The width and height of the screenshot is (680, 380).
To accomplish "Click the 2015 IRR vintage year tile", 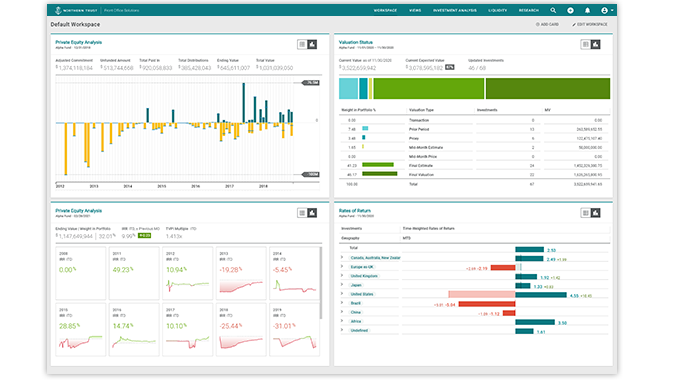I will click(x=81, y=330).
